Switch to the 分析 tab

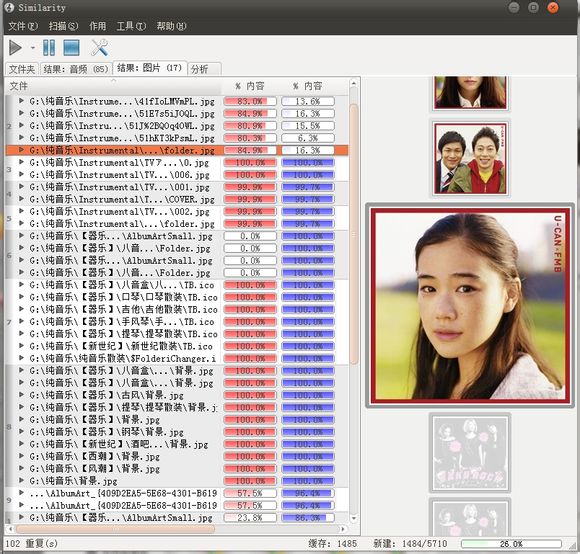pos(205,69)
